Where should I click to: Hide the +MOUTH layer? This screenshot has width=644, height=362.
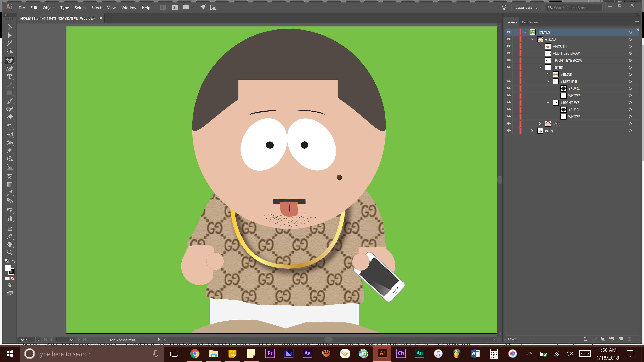tap(508, 46)
